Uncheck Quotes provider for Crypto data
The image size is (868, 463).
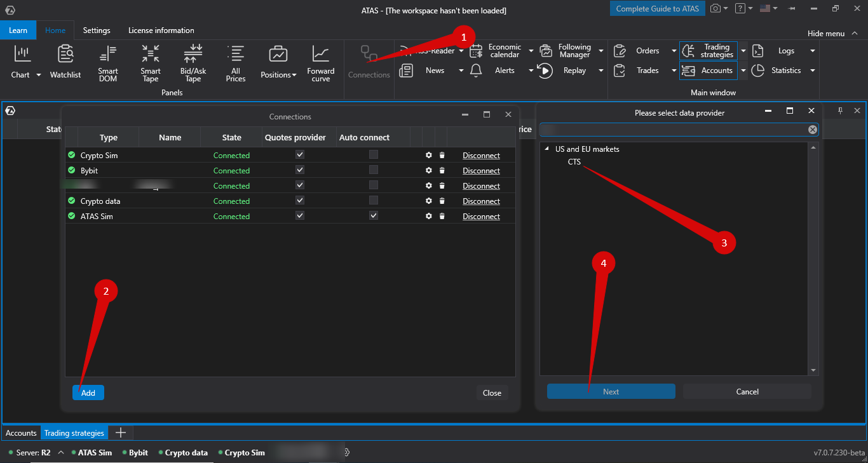(300, 200)
